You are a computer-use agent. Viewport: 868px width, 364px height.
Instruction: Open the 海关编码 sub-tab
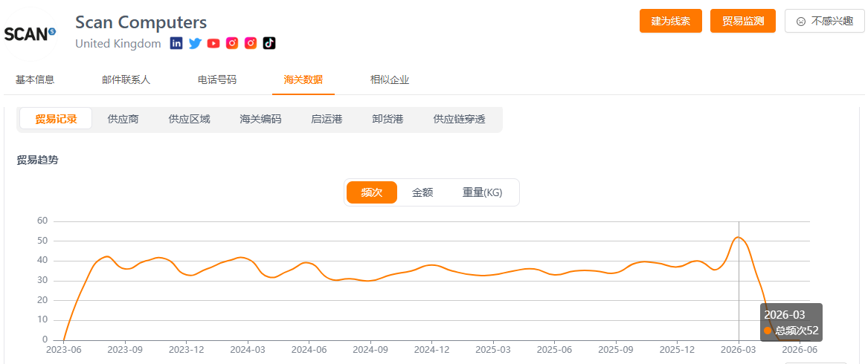[260, 119]
